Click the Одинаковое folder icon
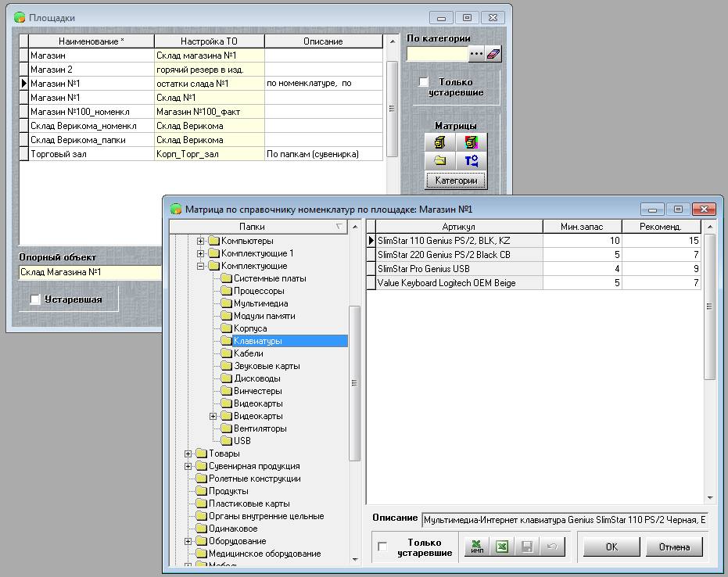 point(201,529)
